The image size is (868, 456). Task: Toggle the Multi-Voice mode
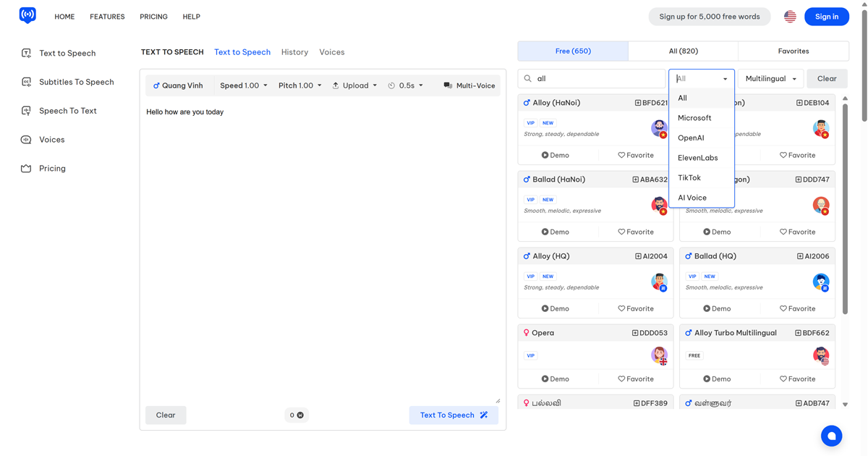click(469, 85)
